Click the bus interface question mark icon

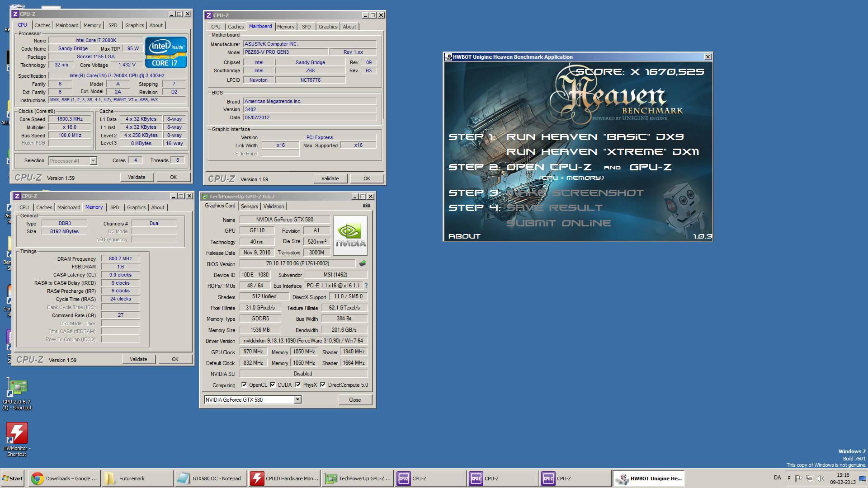(x=366, y=286)
